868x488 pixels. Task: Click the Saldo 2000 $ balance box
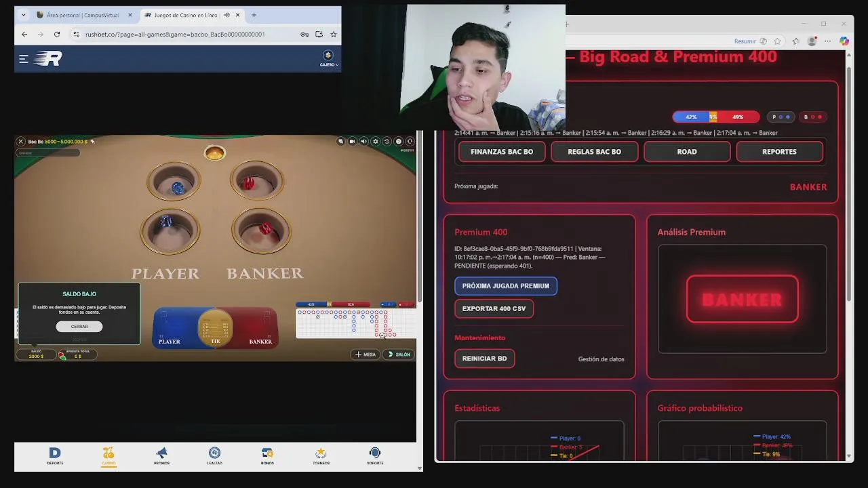point(36,354)
